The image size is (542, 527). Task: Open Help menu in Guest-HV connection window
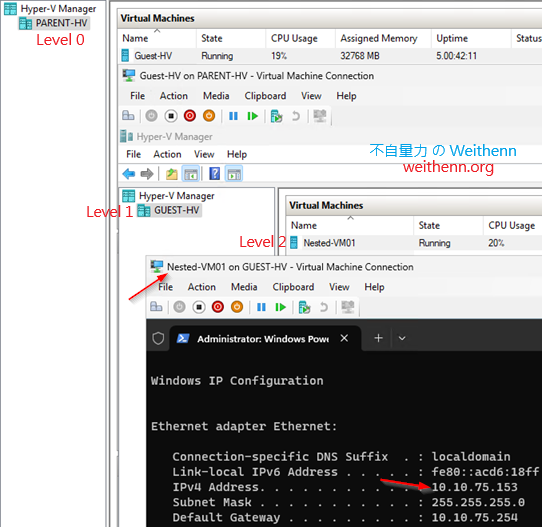coord(346,96)
